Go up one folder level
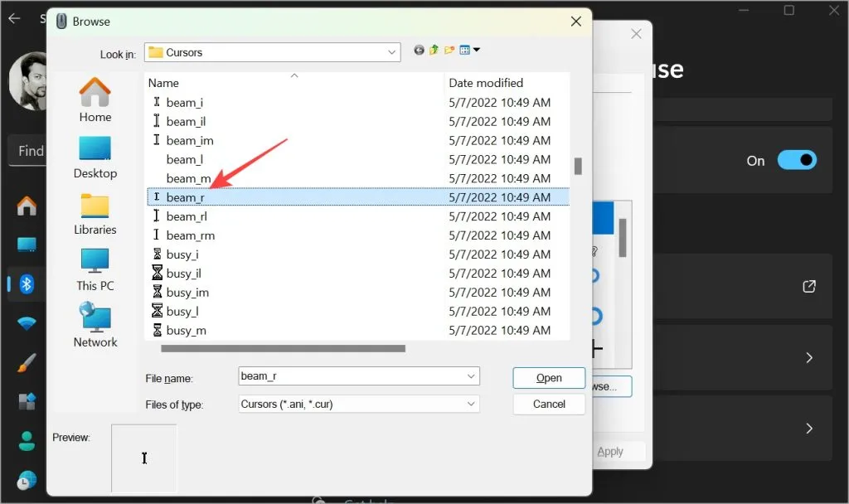 tap(434, 51)
